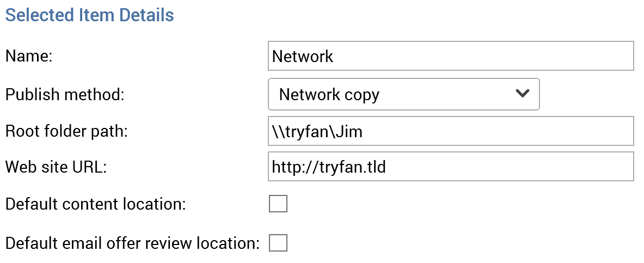Focus the Root folder path field

click(x=451, y=131)
